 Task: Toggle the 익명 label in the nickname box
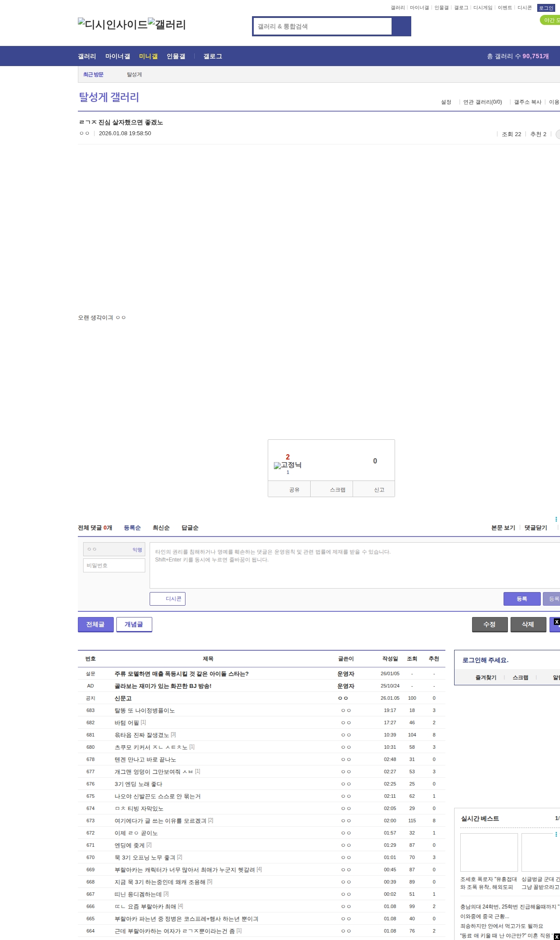point(137,550)
